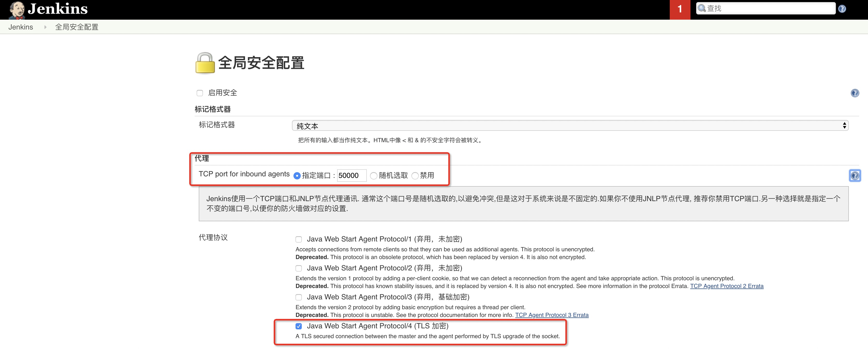Click the yellow padlock icon by the title
This screenshot has width=868, height=349.
click(205, 63)
